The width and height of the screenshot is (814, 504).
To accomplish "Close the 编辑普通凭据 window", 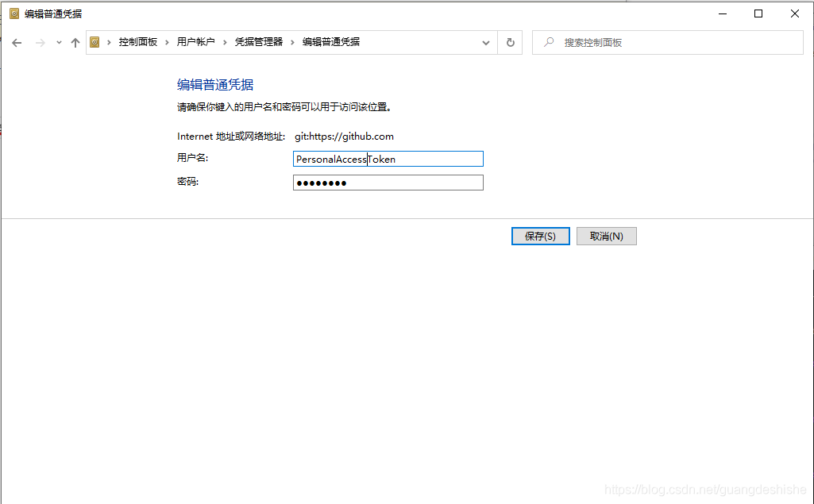I will pyautogui.click(x=795, y=13).
